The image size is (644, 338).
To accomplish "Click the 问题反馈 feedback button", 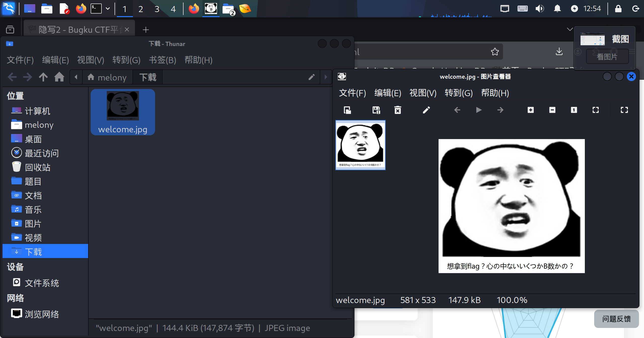I will click(x=616, y=319).
